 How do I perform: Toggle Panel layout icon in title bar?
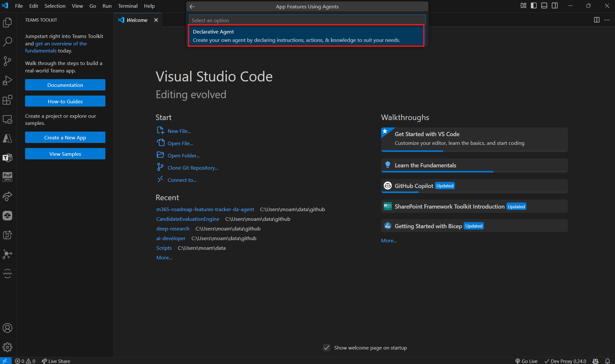tap(544, 6)
